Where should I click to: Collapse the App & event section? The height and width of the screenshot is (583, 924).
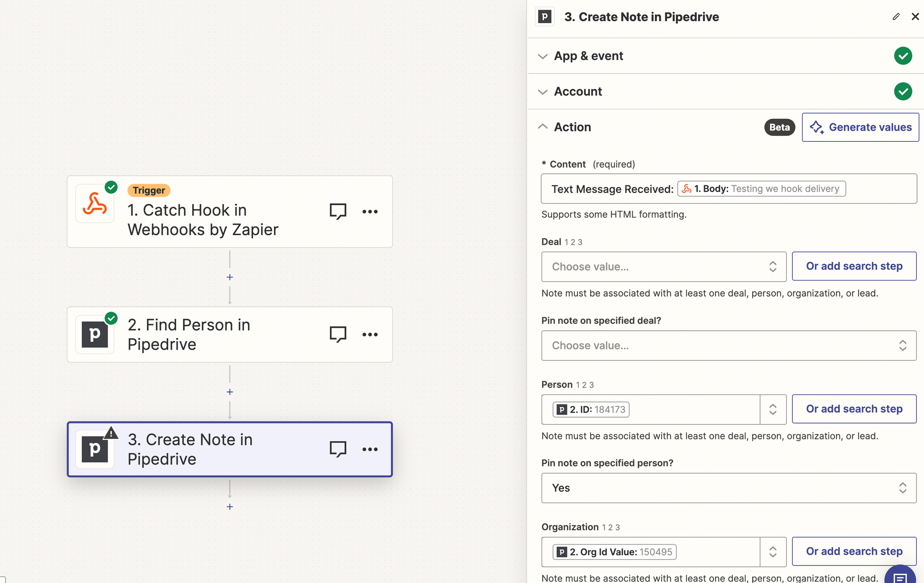[542, 56]
